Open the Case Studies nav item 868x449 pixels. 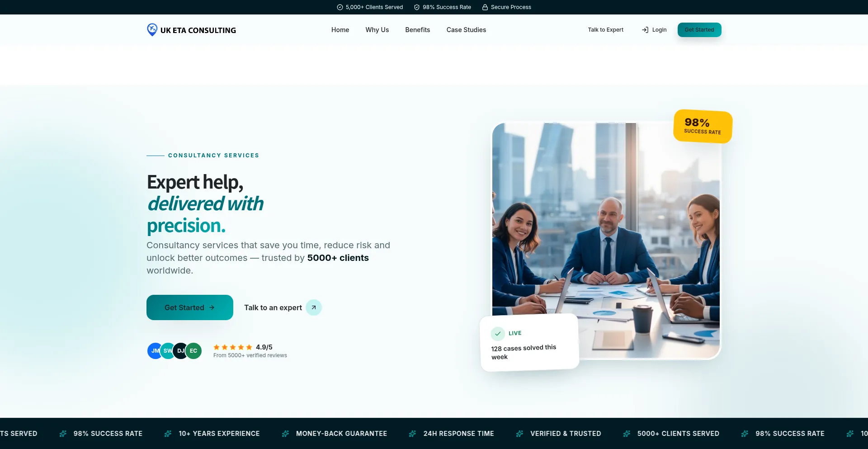coord(466,30)
